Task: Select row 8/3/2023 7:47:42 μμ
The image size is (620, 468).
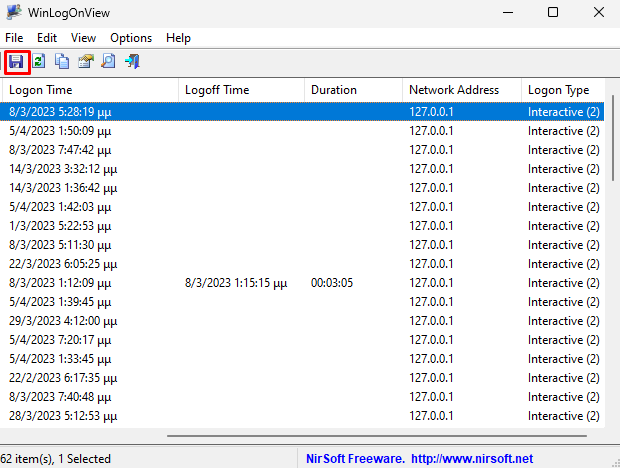Action: (x=302, y=150)
